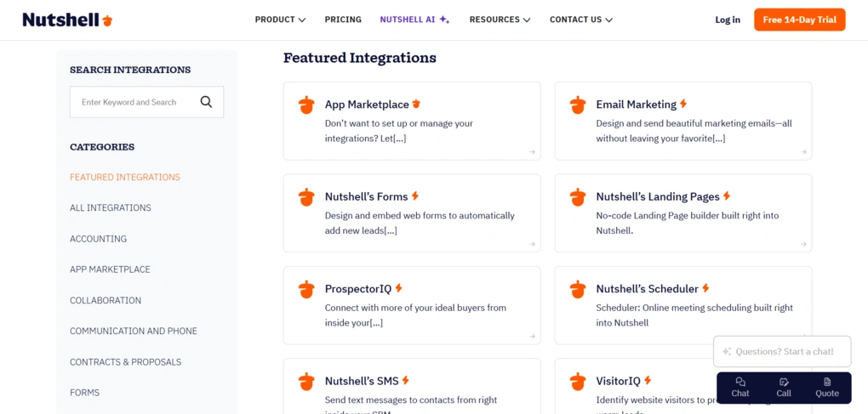
Task: Click the acorn icon on App Marketplace card
Action: pyautogui.click(x=306, y=105)
